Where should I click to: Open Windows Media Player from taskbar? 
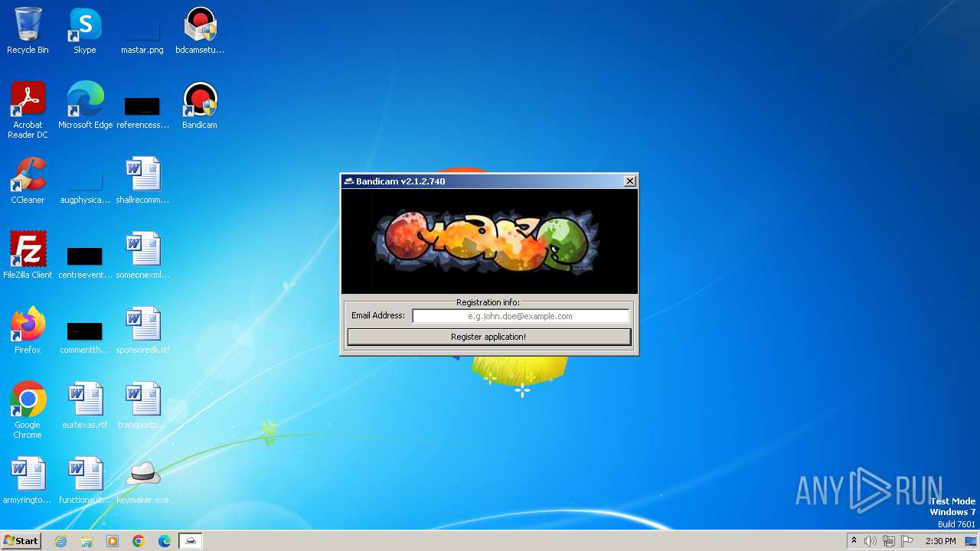[x=113, y=541]
